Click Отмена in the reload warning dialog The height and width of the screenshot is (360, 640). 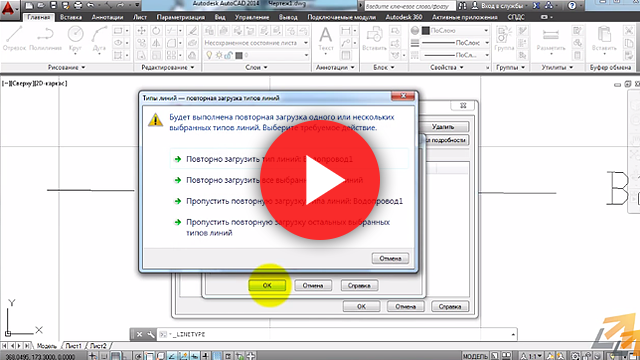pyautogui.click(x=390, y=258)
